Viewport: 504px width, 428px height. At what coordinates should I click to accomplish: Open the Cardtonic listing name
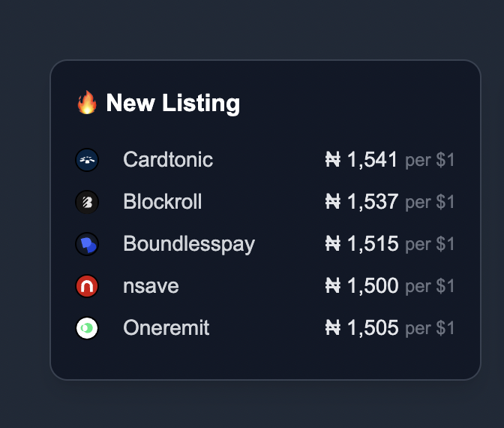168,160
